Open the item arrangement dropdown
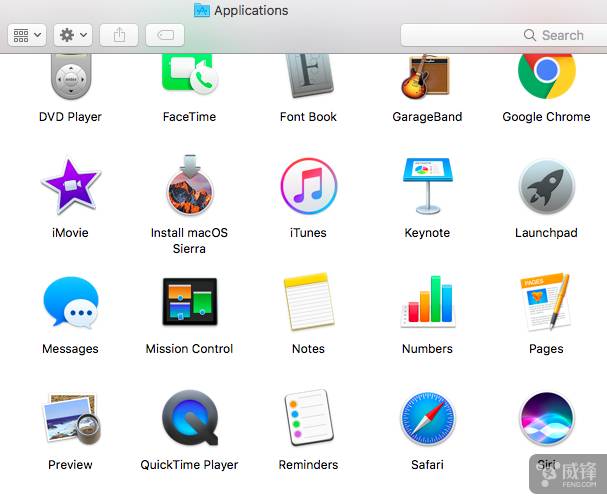The height and width of the screenshot is (499, 607). pos(27,35)
